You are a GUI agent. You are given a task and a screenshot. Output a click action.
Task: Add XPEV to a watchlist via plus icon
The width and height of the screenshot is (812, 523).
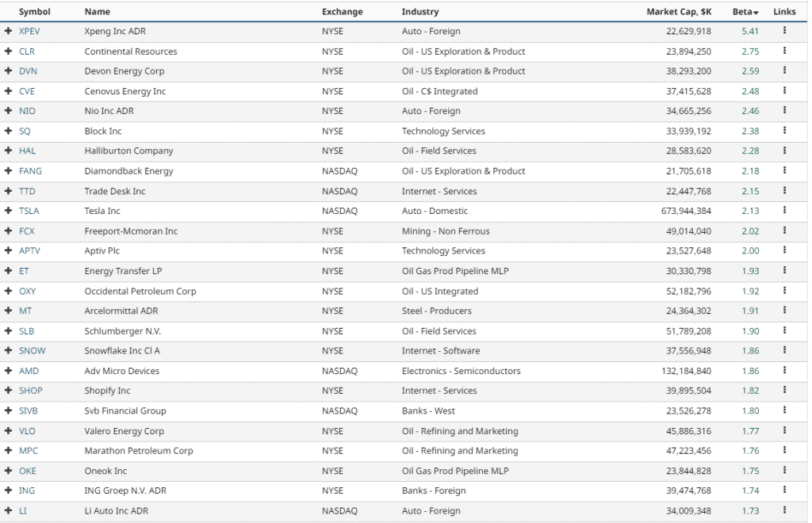coord(9,31)
